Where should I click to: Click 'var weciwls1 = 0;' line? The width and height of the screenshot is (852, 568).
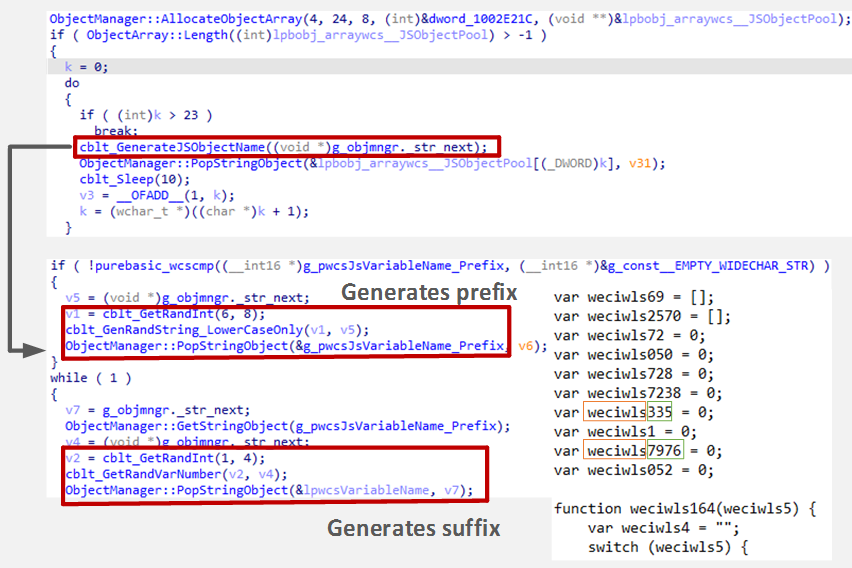click(625, 432)
